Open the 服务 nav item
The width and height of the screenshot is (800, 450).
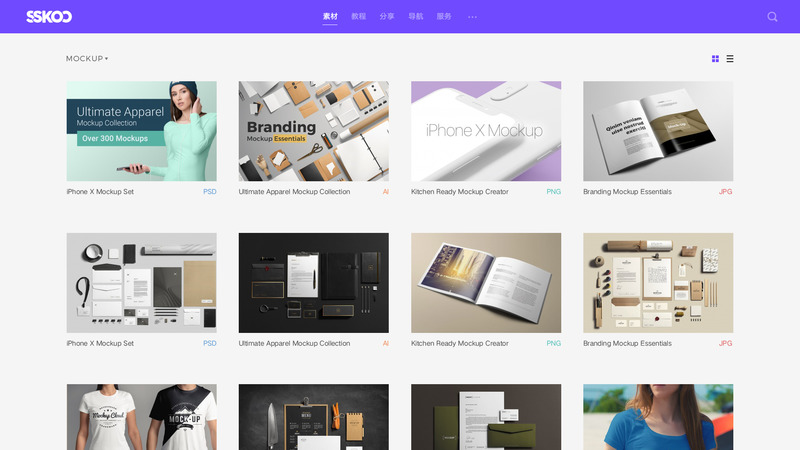tap(444, 16)
